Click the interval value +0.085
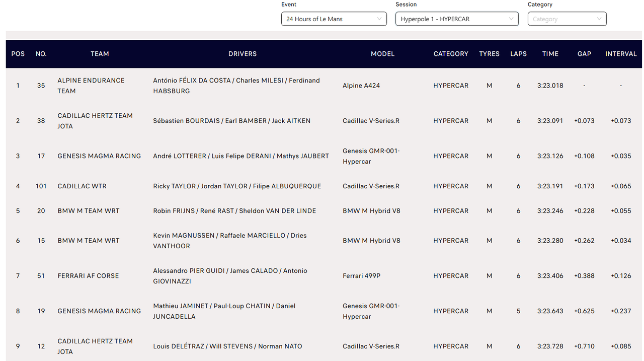644x361 pixels. [621, 346]
